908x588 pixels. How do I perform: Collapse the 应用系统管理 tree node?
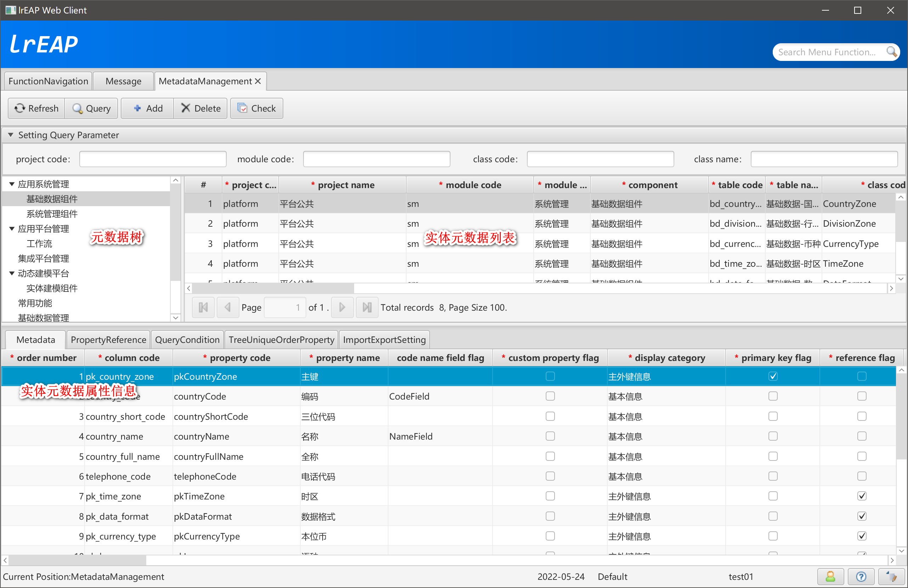tap(12, 184)
